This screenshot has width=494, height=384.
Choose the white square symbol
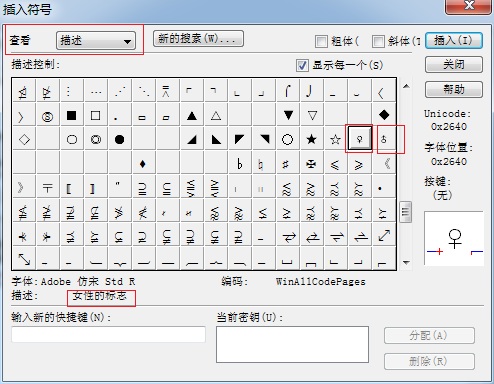click(x=95, y=115)
